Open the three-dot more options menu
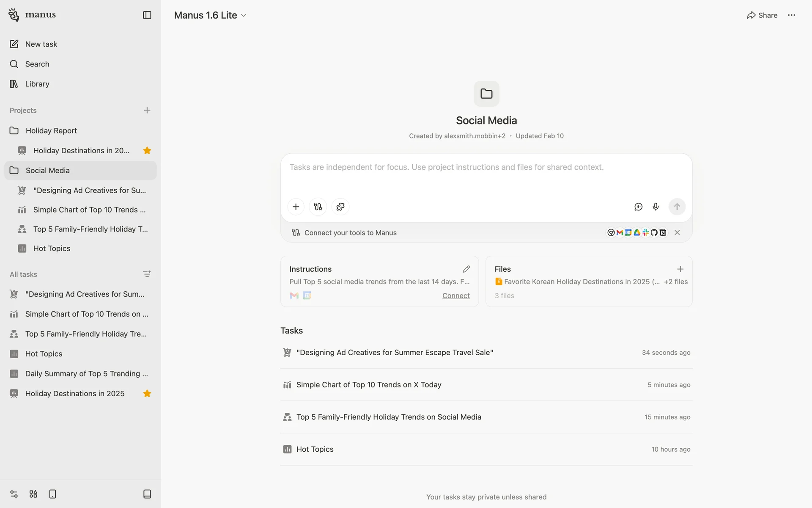 791,15
